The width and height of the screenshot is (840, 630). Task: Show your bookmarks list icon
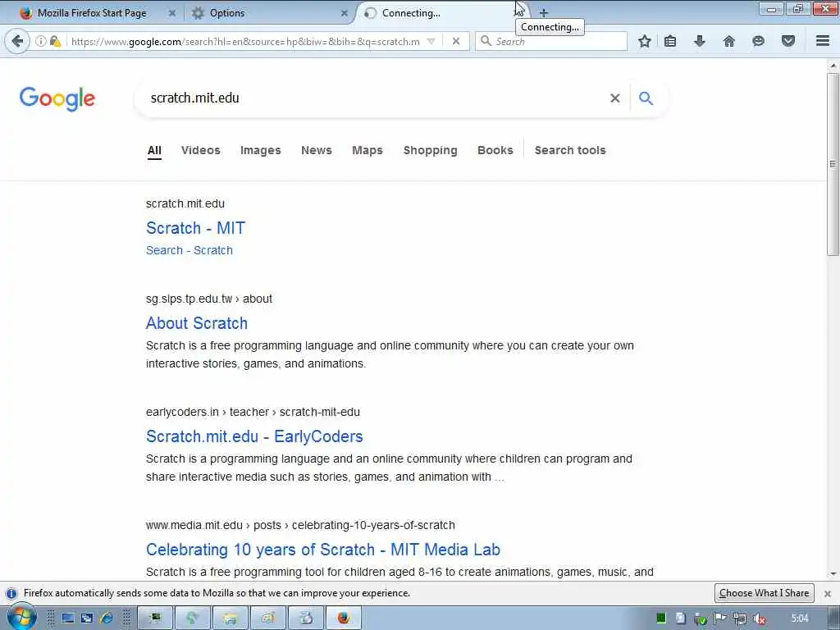(x=670, y=41)
